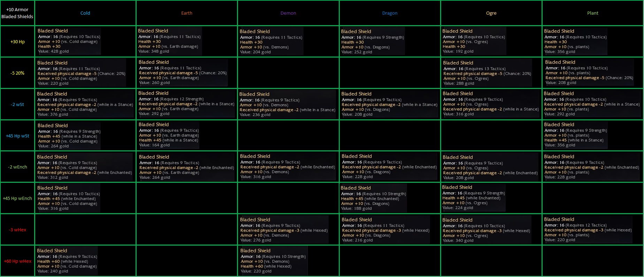Select the Dragon column header

tap(390, 13)
